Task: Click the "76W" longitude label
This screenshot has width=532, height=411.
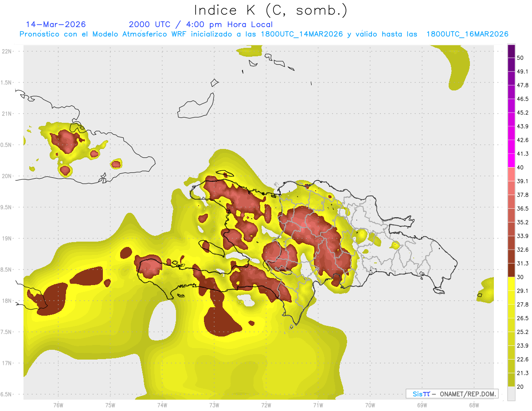Action: click(58, 405)
